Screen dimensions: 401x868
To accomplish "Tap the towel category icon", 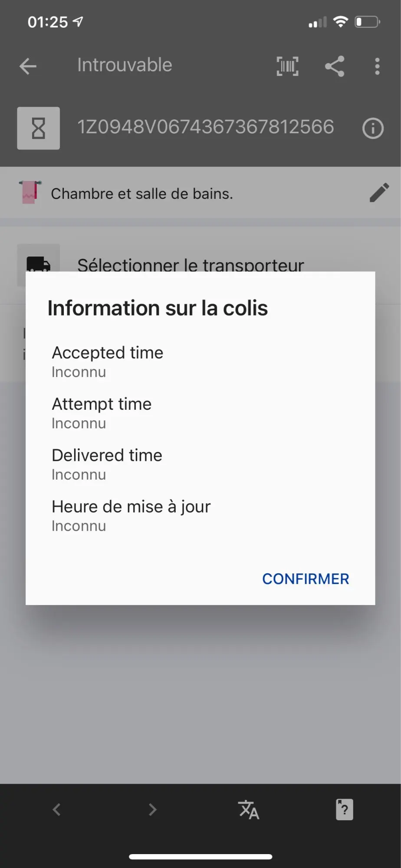I will click(x=30, y=192).
